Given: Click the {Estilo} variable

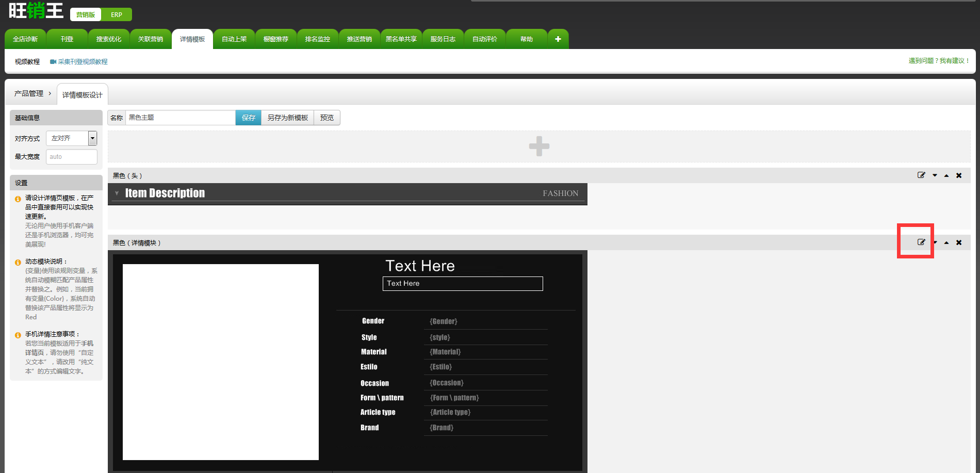Looking at the screenshot, I should click(x=441, y=367).
